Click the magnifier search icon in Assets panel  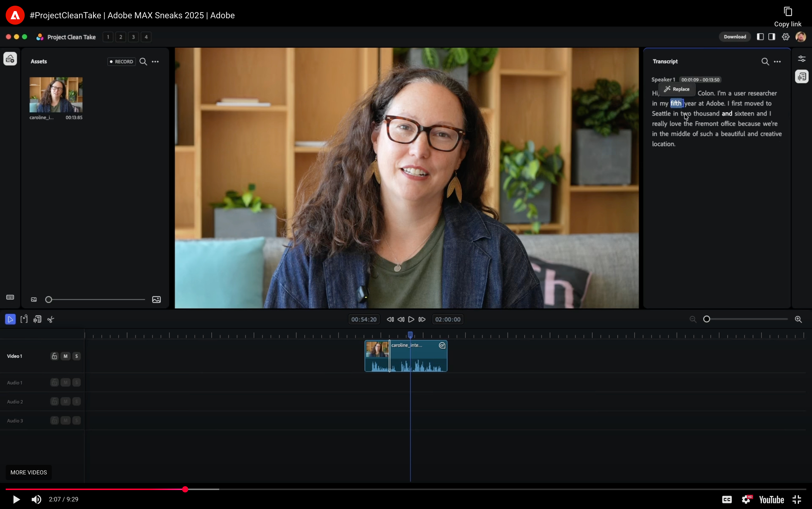click(x=143, y=61)
